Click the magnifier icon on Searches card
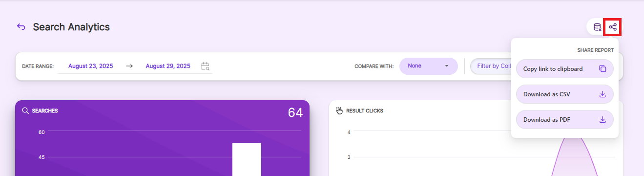The width and height of the screenshot is (644, 176). tap(25, 110)
